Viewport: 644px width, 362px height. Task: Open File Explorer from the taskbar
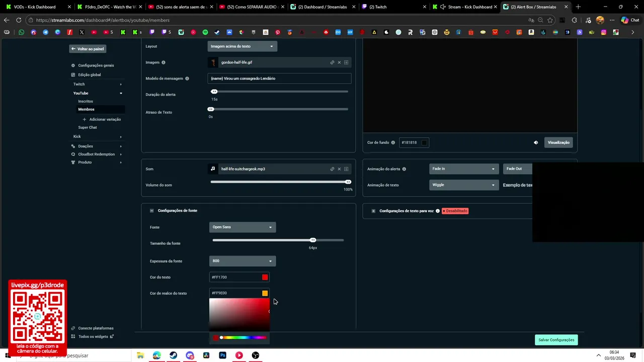click(140, 355)
